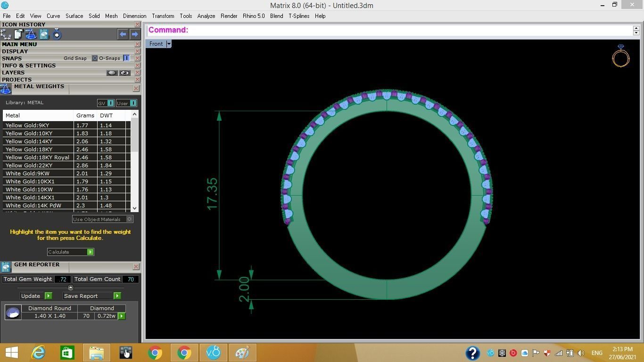Click the volume speaker icon in system tray
Image resolution: width=644 pixels, height=362 pixels.
point(581,353)
